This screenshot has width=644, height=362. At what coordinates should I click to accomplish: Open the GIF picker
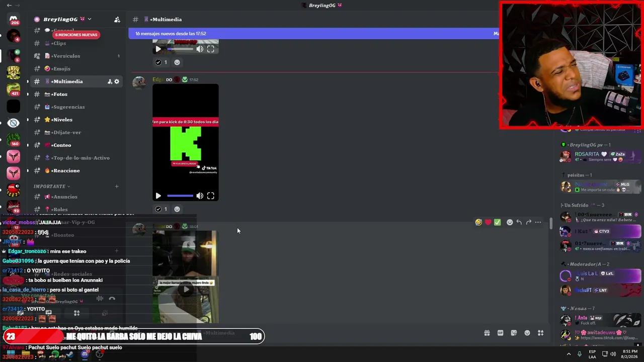point(501,333)
